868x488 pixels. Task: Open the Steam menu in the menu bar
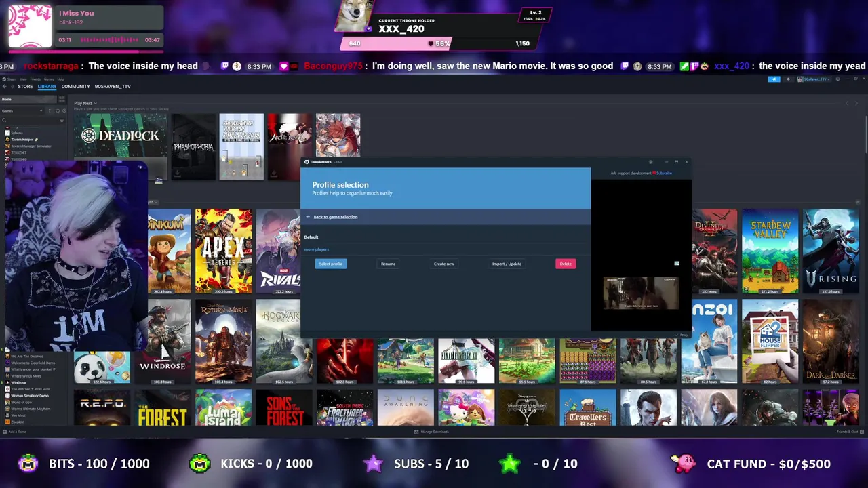pos(12,79)
